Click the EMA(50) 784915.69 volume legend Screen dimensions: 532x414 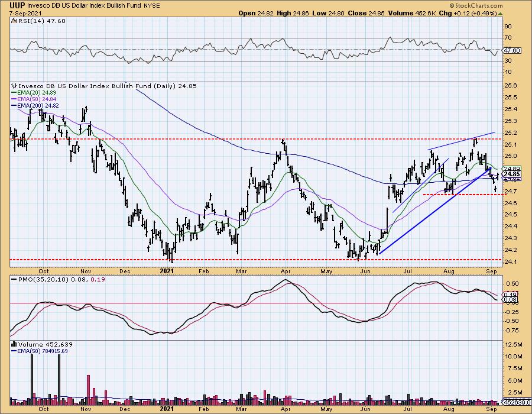point(40,351)
